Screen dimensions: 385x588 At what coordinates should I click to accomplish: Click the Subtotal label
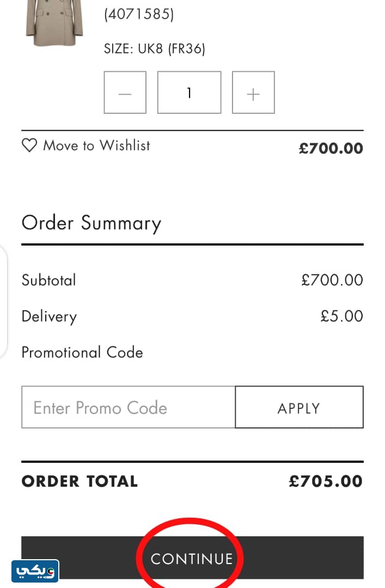(x=49, y=280)
